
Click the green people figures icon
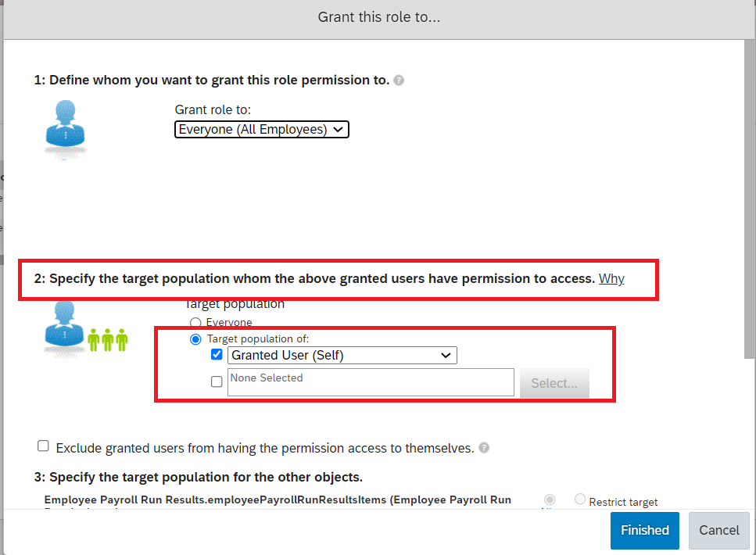108,340
